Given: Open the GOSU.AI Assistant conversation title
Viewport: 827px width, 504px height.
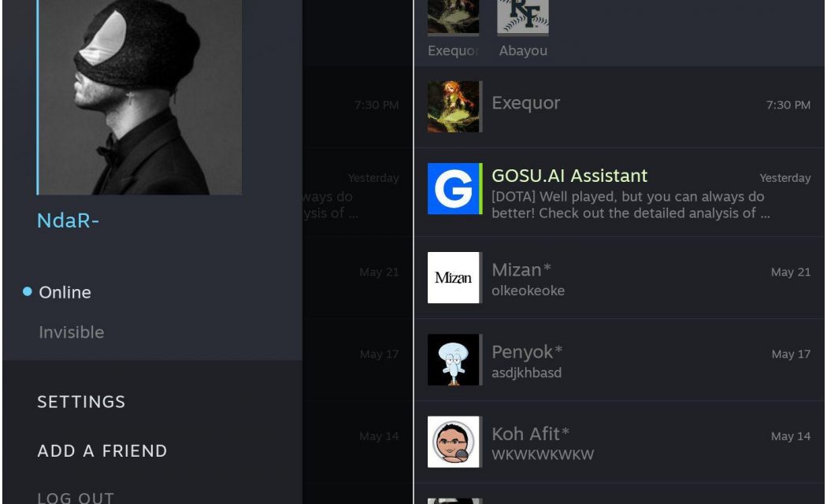Looking at the screenshot, I should tap(569, 176).
